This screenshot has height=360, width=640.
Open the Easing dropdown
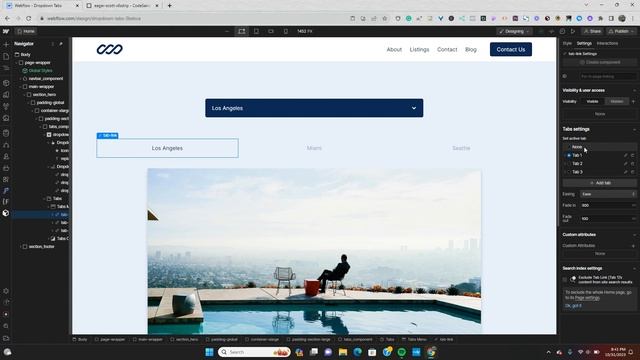point(608,194)
